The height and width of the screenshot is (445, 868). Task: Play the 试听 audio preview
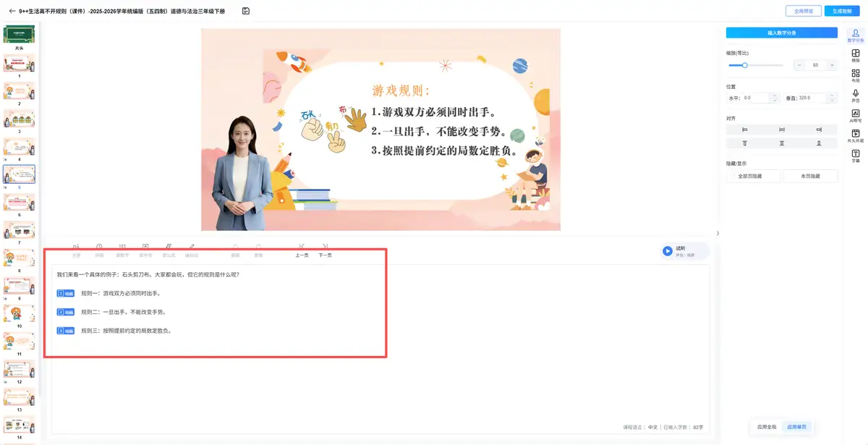[x=667, y=251]
